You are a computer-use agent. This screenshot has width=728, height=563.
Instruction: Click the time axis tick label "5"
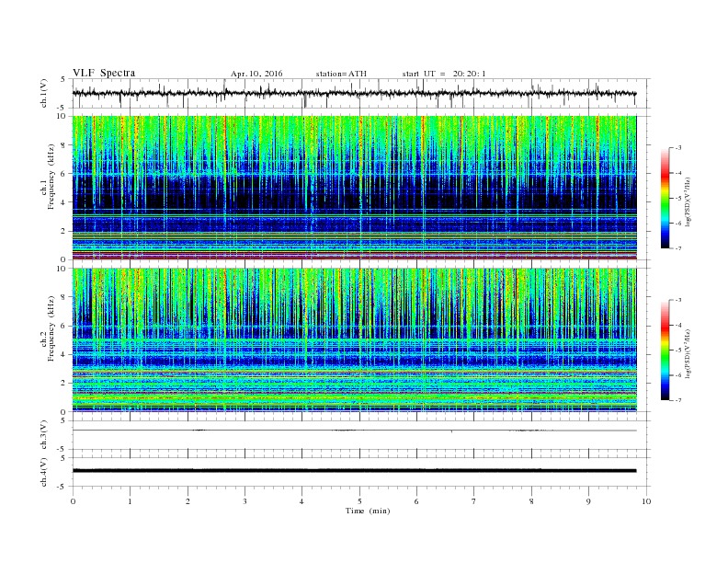359,501
